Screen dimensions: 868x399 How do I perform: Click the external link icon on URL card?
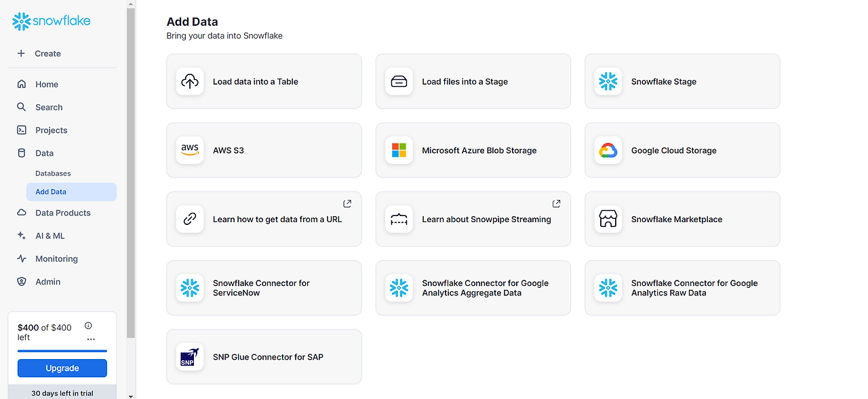(347, 203)
